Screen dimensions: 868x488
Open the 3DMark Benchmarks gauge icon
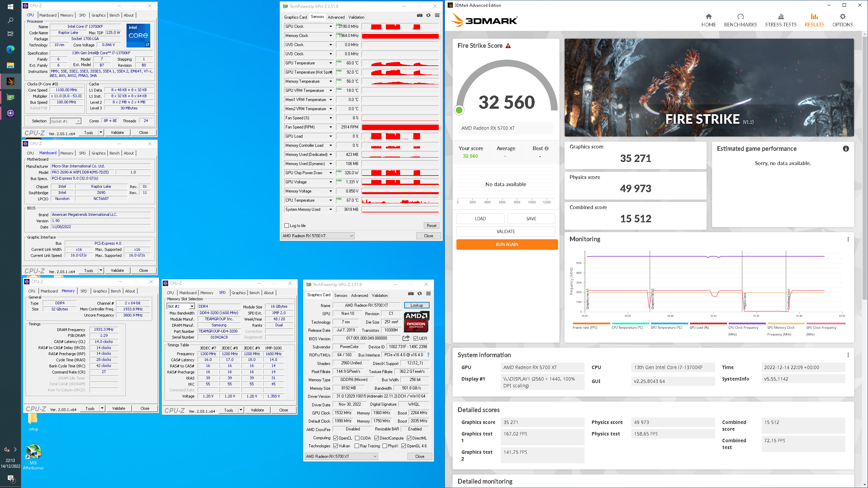coord(741,17)
